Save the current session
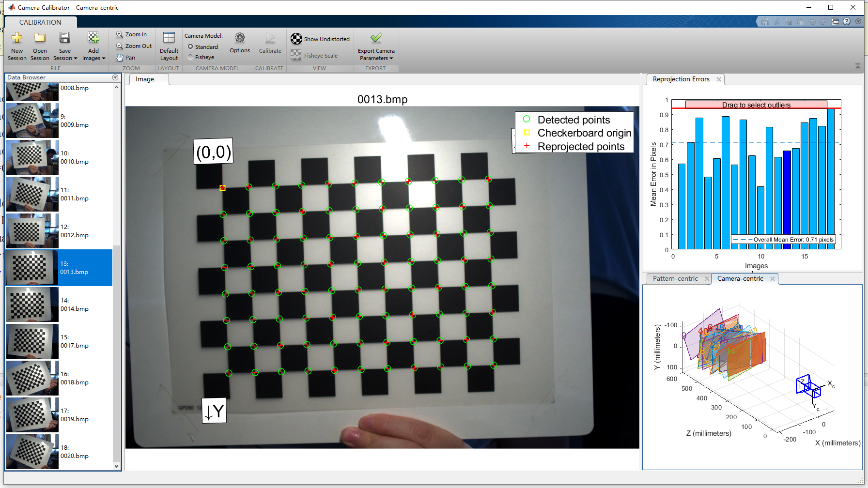 [x=64, y=45]
